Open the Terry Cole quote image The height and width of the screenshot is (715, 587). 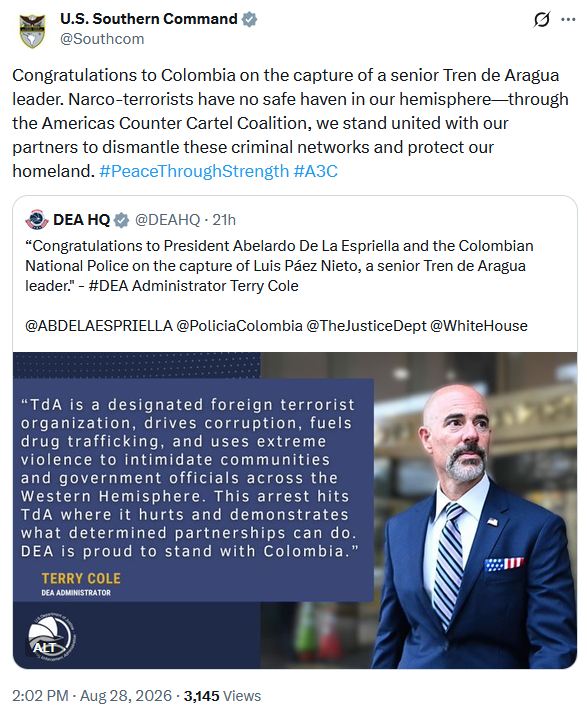coord(295,510)
